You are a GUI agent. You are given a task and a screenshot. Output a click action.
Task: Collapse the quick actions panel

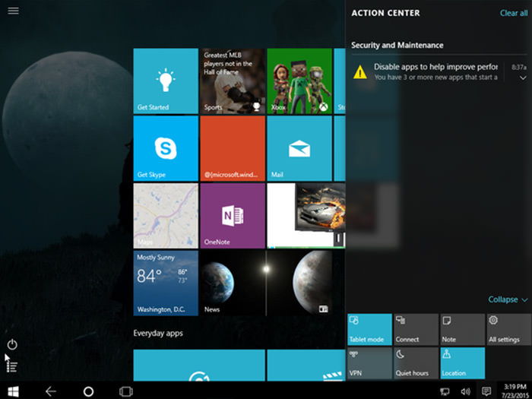pos(507,299)
